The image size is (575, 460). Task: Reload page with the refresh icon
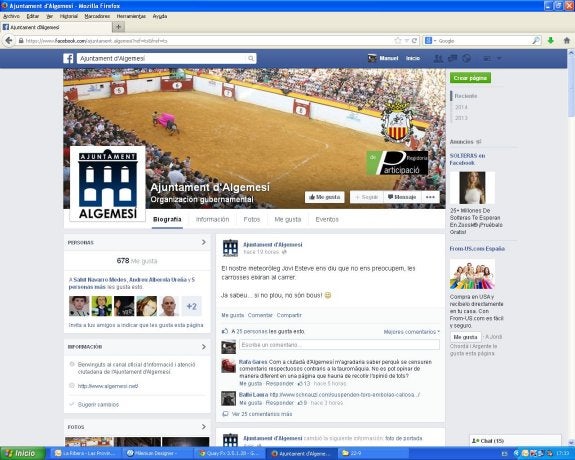click(414, 41)
